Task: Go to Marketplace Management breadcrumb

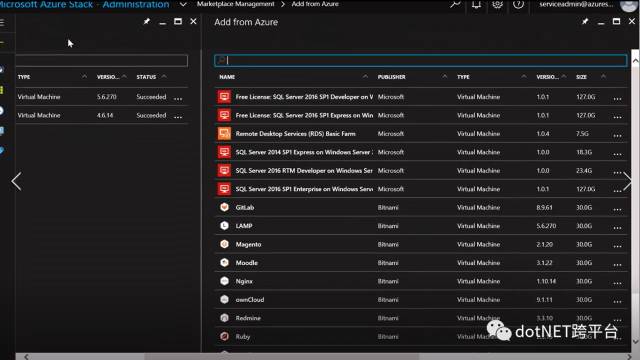Action: pyautogui.click(x=236, y=4)
